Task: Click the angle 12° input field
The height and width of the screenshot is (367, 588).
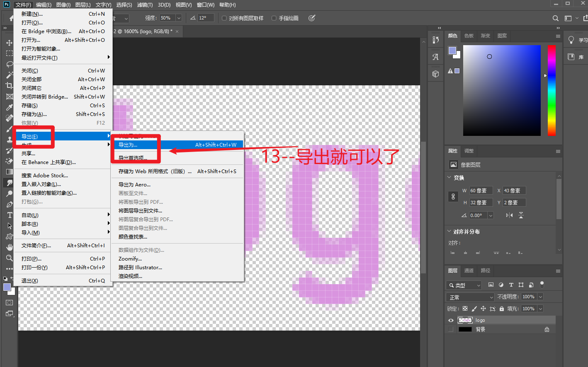Action: (x=206, y=18)
